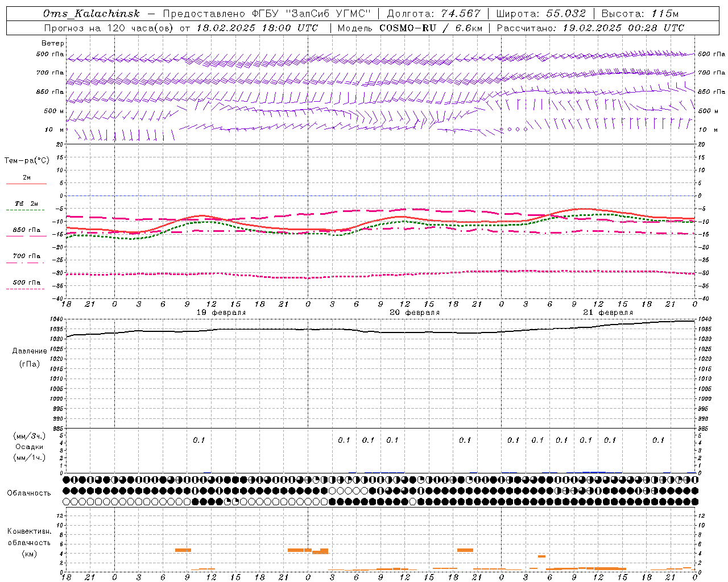728x582 pixels.
Task: Click the date label 20 февраля
Action: tap(415, 313)
